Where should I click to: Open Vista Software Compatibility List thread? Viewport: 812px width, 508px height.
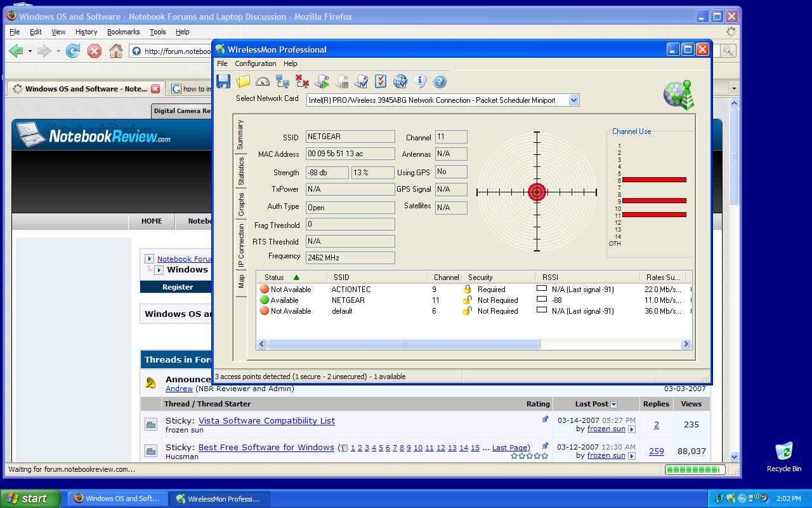(266, 420)
